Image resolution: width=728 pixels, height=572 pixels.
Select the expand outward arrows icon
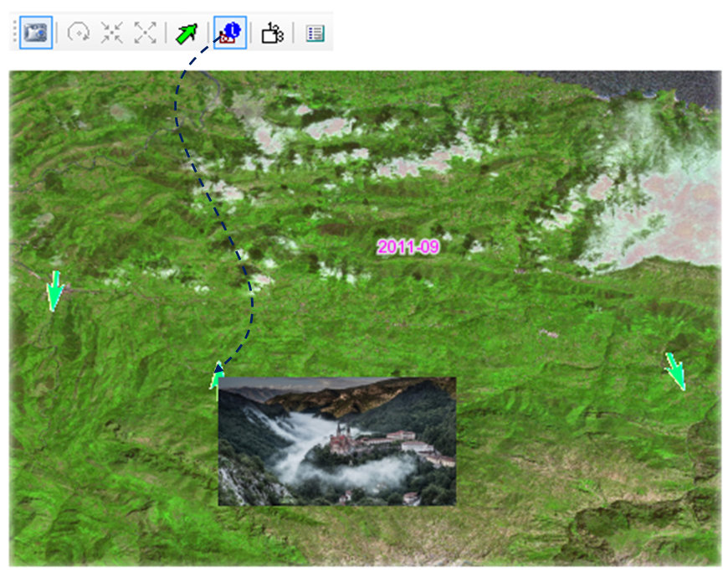point(146,33)
